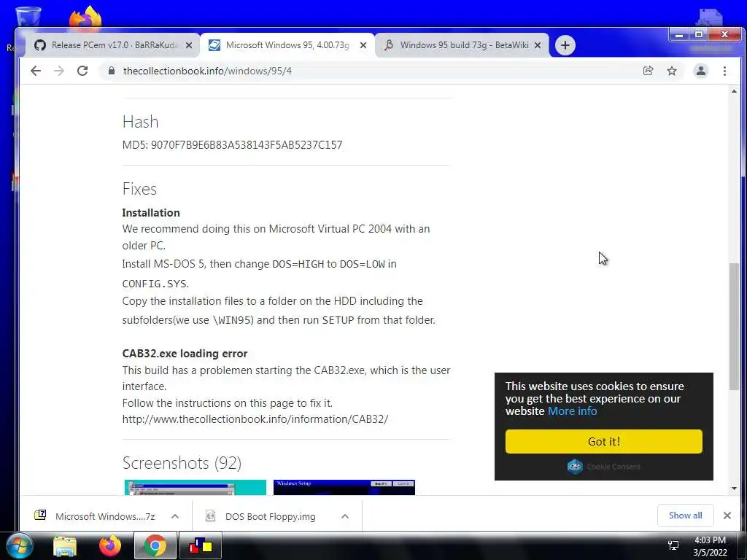Click the padlock site info icon
This screenshot has width=747, height=560.
coord(112,71)
